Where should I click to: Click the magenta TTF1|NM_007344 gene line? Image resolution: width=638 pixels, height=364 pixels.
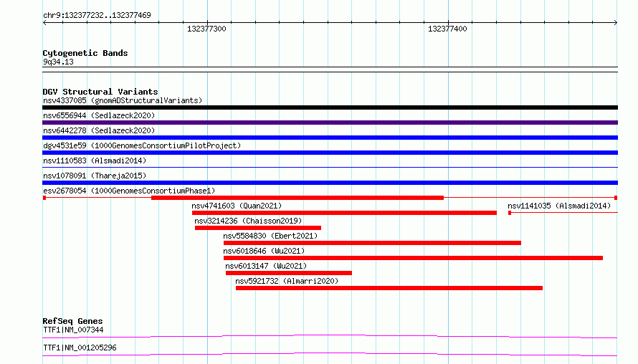pos(330,336)
